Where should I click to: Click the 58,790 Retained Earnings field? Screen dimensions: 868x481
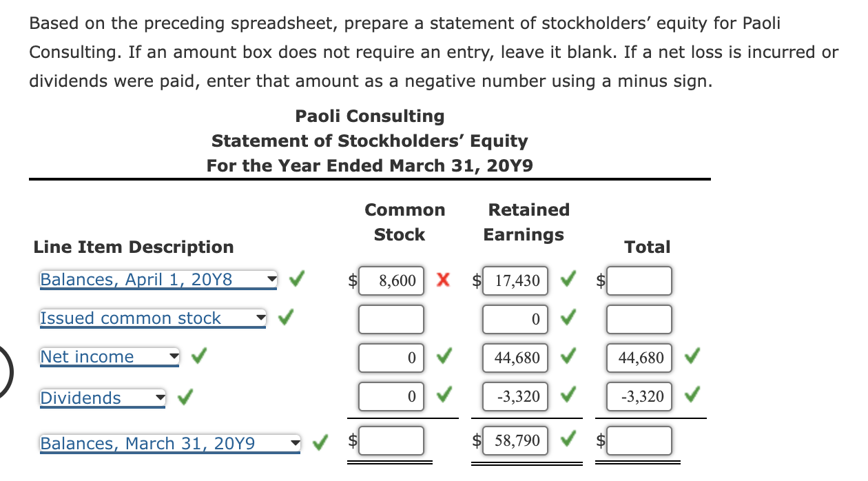(515, 440)
